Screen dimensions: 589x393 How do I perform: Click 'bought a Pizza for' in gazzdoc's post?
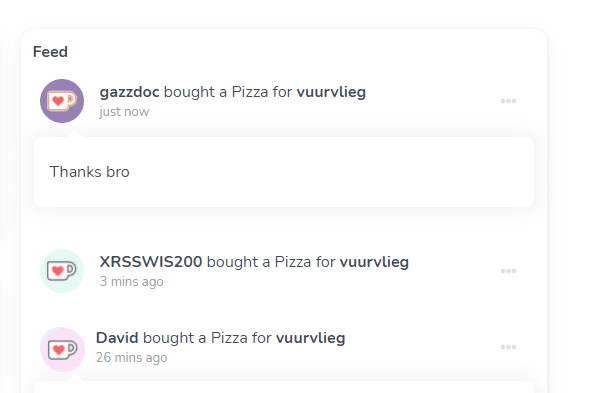click(x=228, y=92)
